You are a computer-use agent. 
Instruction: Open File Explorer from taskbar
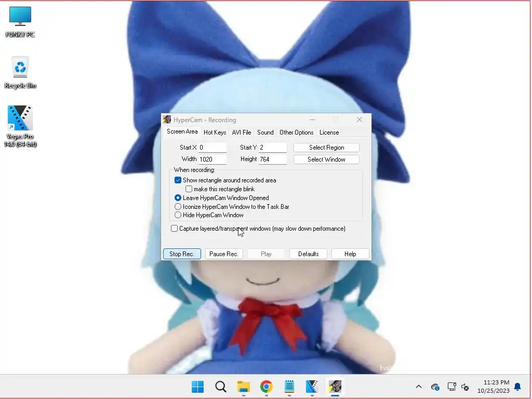243,387
